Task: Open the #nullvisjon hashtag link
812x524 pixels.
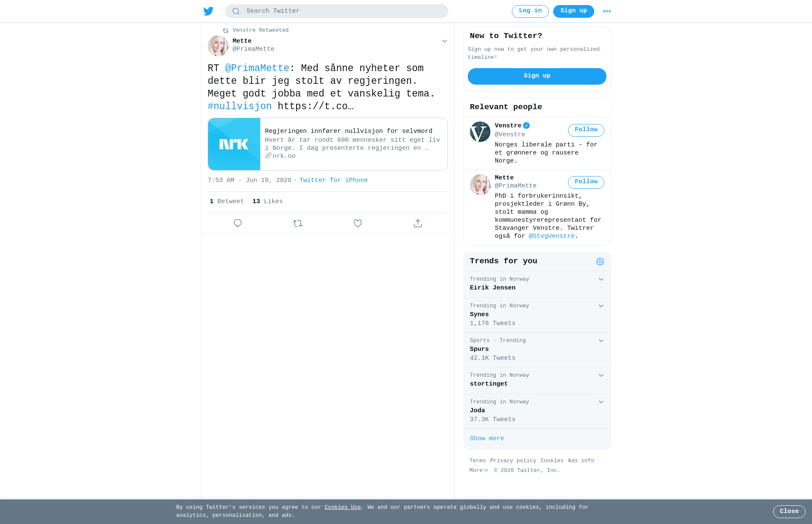Action: [240, 106]
